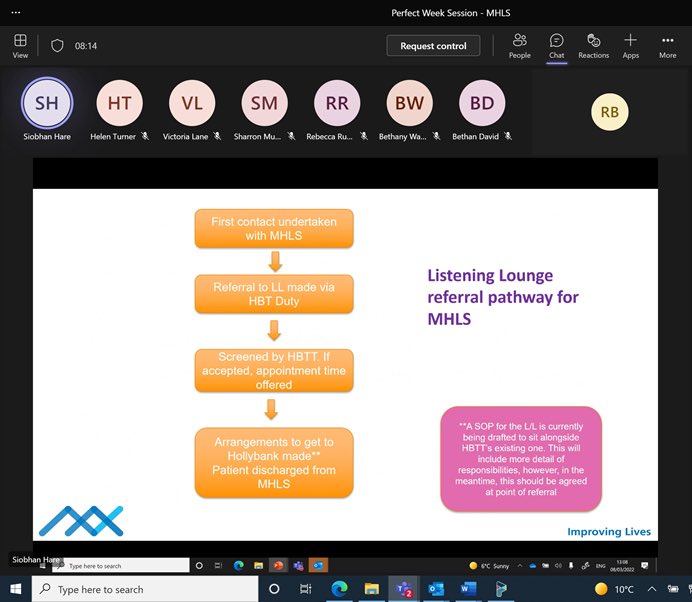Click Teams icon in the shared screen taskbar
Viewport: 692px width, 602px height.
298,565
